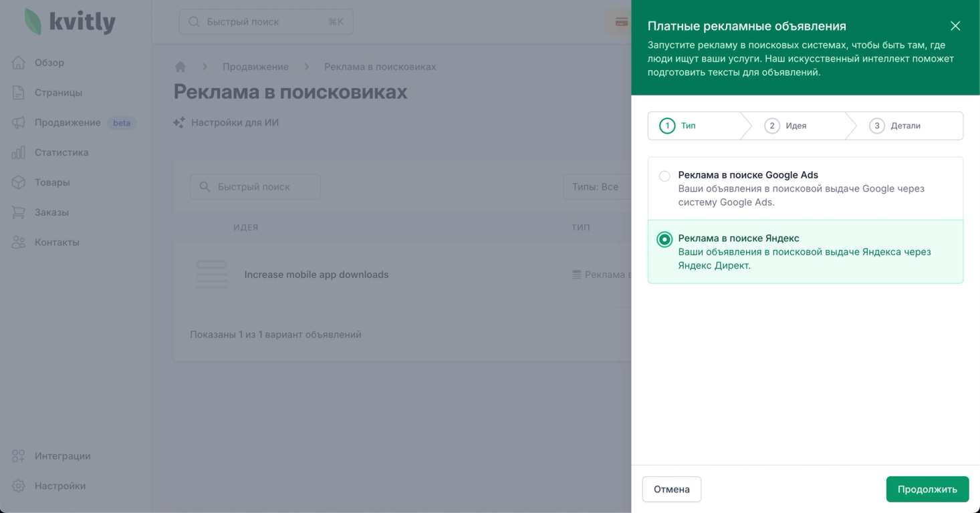
Task: Select Реклама в поиске Google Ads radio
Action: click(664, 176)
